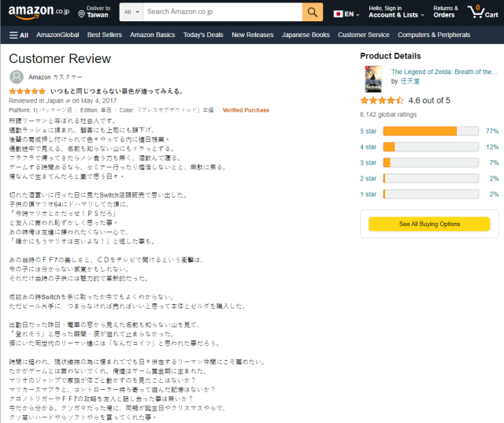
Task: Expand the EN language selector
Action: point(350,13)
